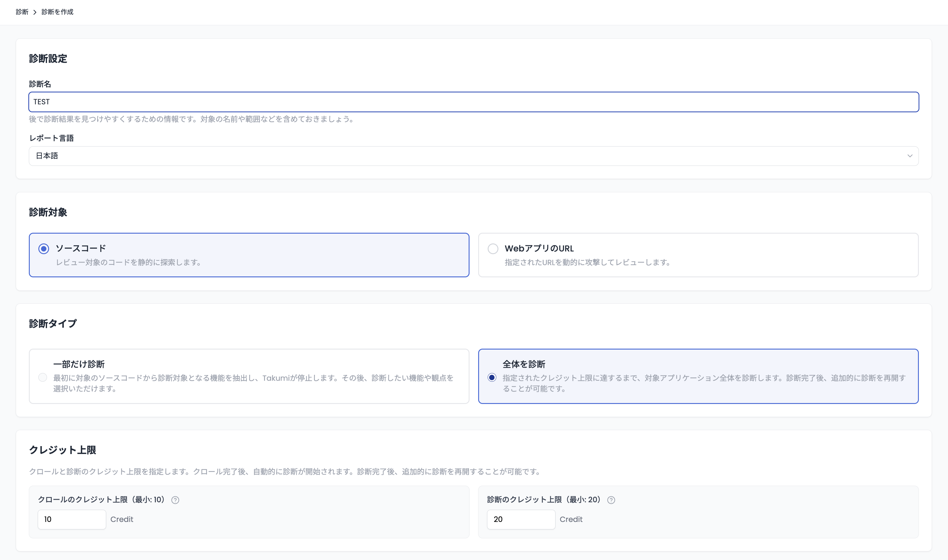The width and height of the screenshot is (948, 560).
Task: Choose the 一部だけ診断 diagnosis type
Action: coord(43,377)
